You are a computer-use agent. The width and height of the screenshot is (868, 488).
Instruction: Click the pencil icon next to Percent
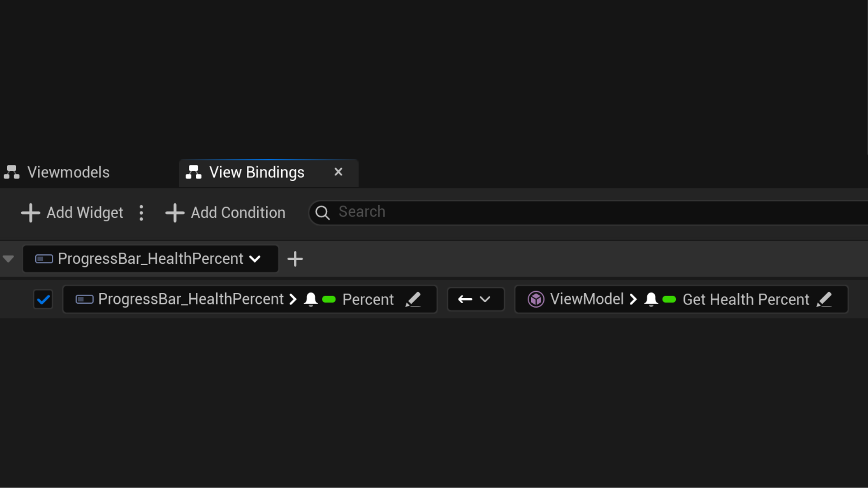click(413, 300)
